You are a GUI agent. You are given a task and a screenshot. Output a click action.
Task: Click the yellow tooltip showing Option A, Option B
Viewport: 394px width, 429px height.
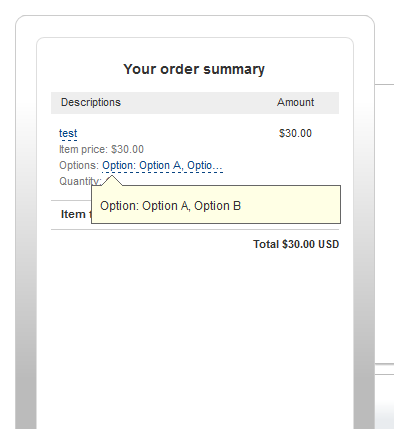(216, 204)
